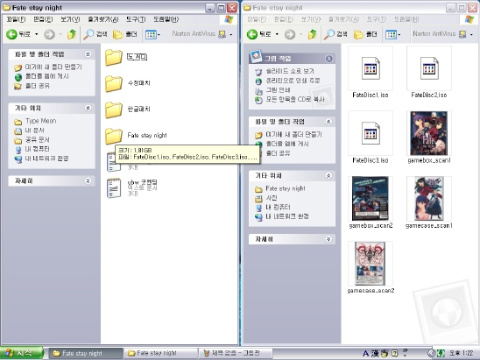Toggle Folders pane button in right window

(366, 34)
